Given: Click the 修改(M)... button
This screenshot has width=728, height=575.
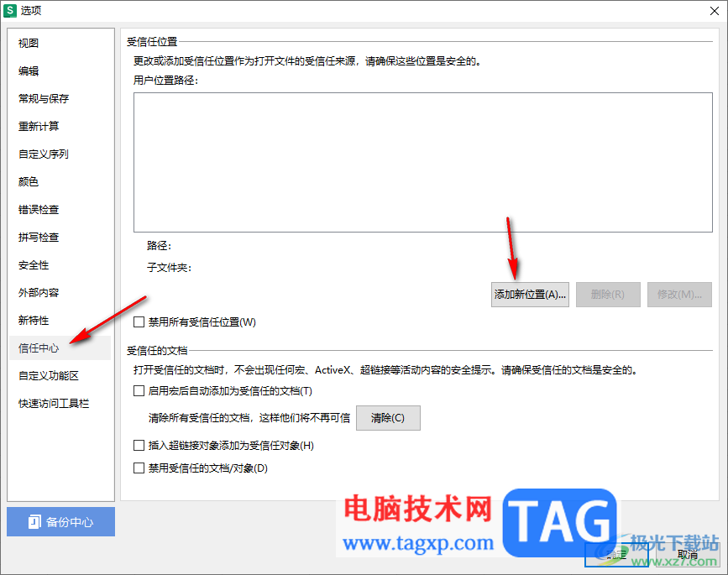Looking at the screenshot, I should 679,295.
